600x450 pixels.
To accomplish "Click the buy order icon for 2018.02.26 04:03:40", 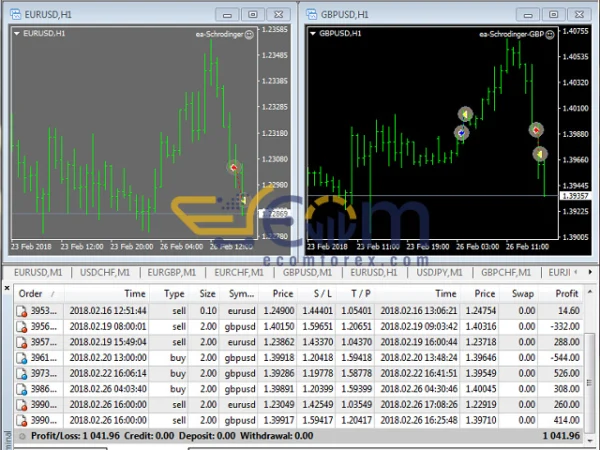I will (x=22, y=389).
